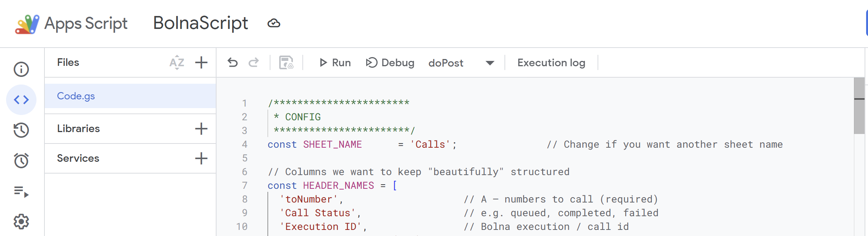Start Debug on selected function
Image resolution: width=868 pixels, height=236 pixels.
pyautogui.click(x=390, y=62)
